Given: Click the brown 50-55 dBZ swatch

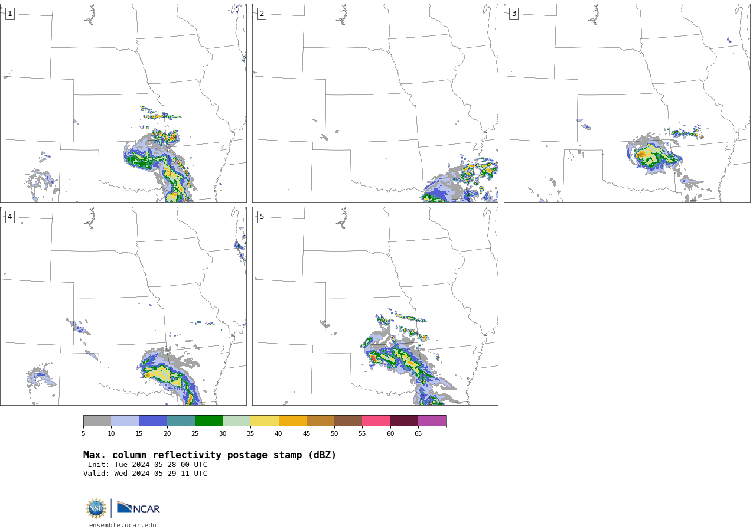Looking at the screenshot, I should 348,421.
